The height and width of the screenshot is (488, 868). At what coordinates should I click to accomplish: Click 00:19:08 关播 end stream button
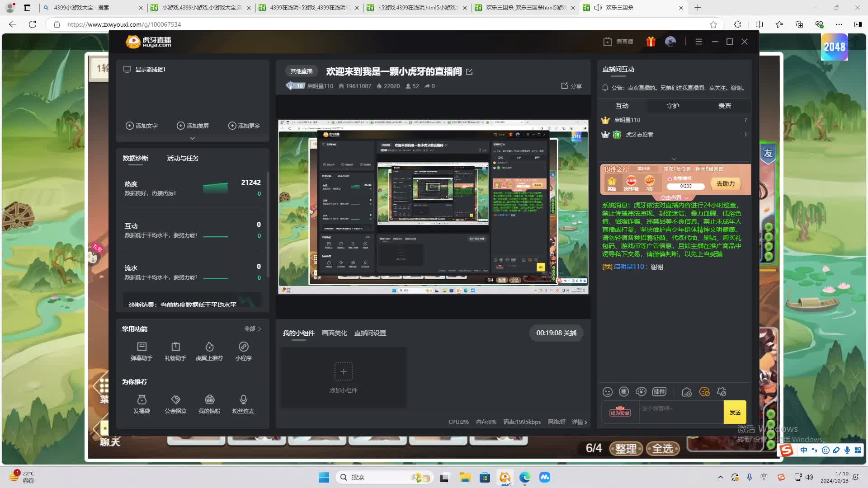(556, 333)
